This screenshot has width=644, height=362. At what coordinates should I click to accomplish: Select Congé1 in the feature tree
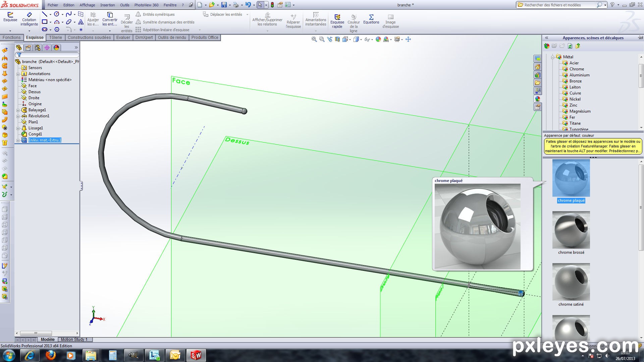32,134
